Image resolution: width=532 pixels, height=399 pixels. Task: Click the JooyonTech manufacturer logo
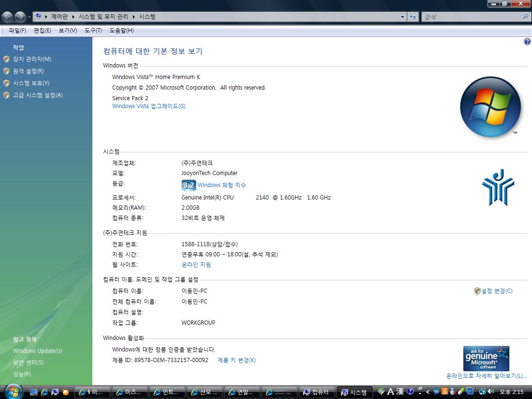click(498, 187)
